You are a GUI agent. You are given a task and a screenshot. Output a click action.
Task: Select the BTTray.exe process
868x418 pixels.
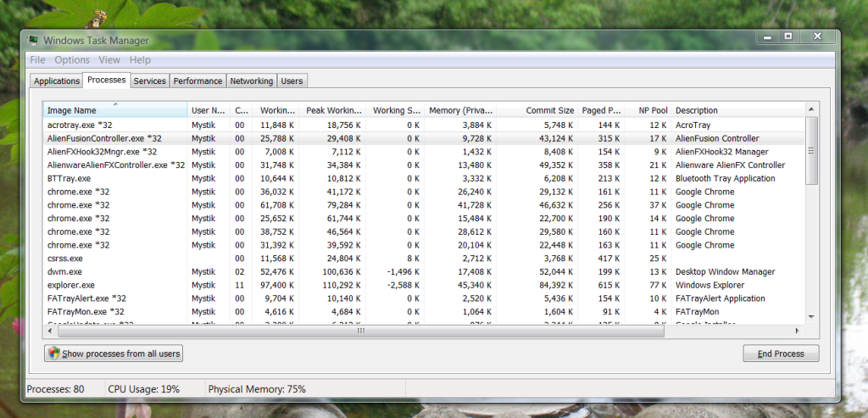424,178
